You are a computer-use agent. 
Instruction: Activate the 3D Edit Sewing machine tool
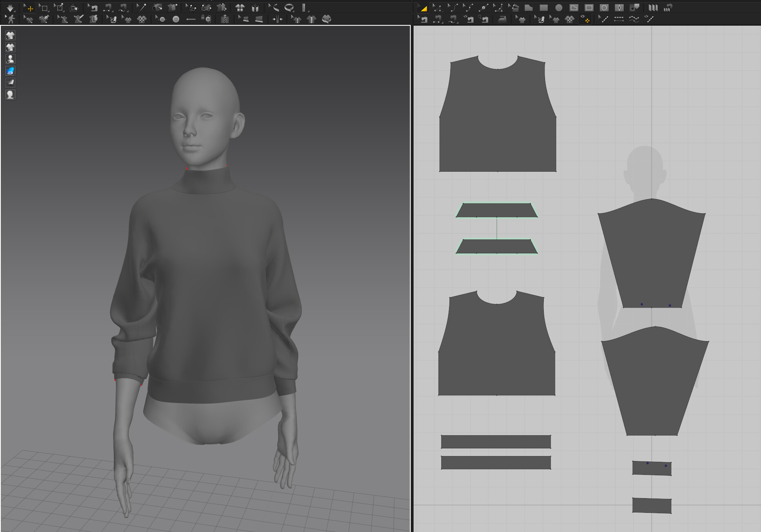(93, 8)
